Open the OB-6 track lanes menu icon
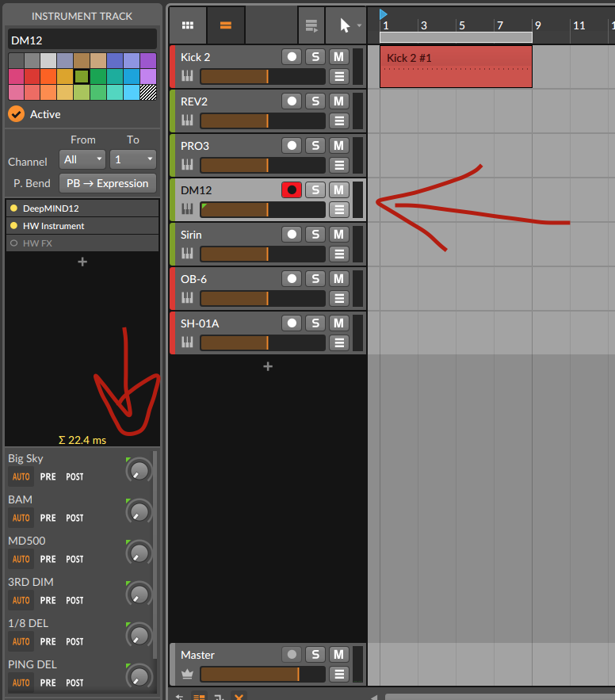Screen dimensions: 615x700 click(339, 298)
